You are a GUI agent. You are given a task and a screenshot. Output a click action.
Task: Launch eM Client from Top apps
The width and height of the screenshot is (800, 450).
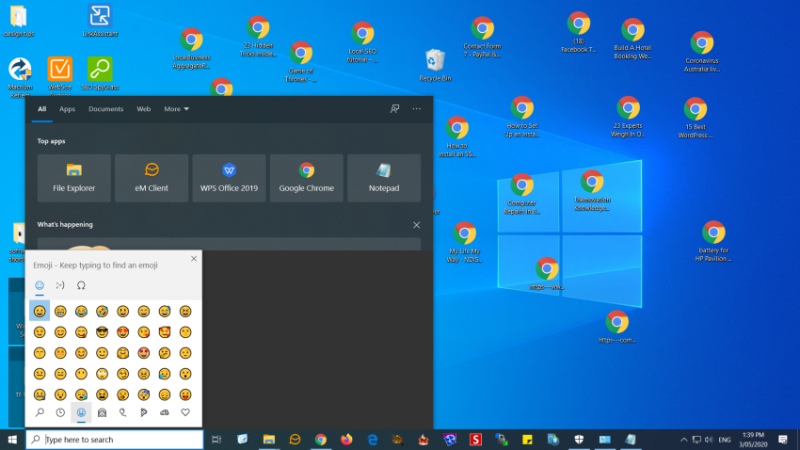(x=152, y=178)
